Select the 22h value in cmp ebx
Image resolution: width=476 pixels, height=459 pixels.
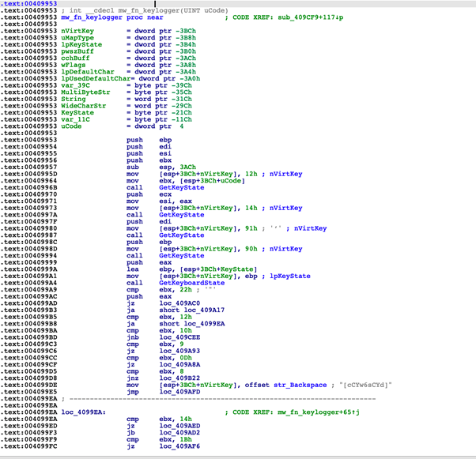tap(186, 289)
